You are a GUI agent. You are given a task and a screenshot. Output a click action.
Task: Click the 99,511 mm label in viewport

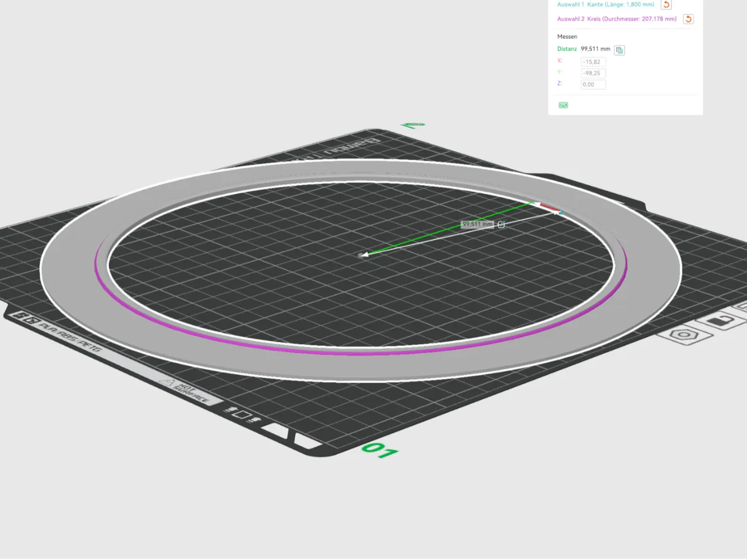477,224
